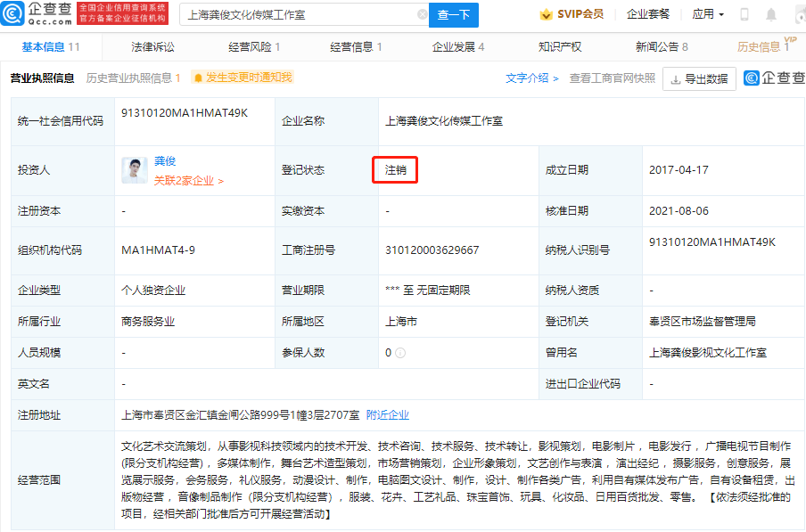The image size is (806, 532).
Task: Switch to 知识产权 tab
Action: tap(560, 47)
